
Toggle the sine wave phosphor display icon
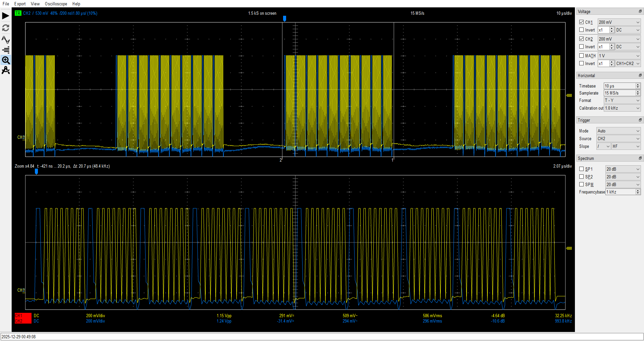tap(6, 40)
